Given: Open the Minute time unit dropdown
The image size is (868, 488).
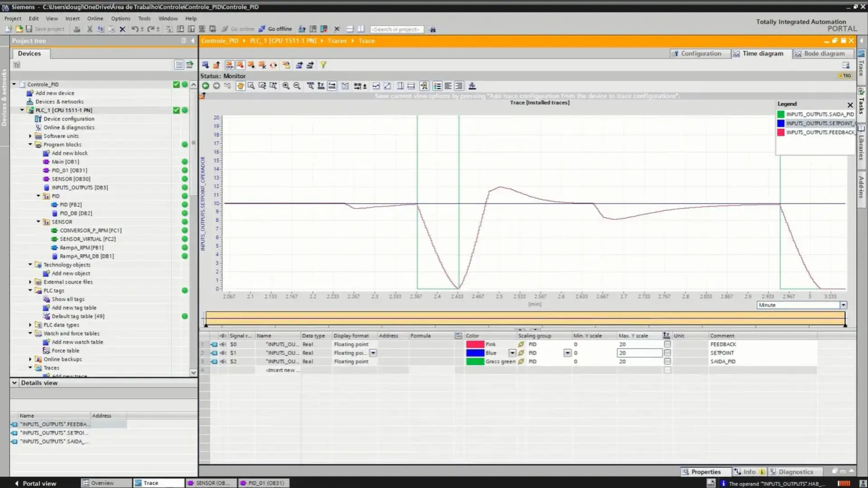Looking at the screenshot, I should coord(843,305).
